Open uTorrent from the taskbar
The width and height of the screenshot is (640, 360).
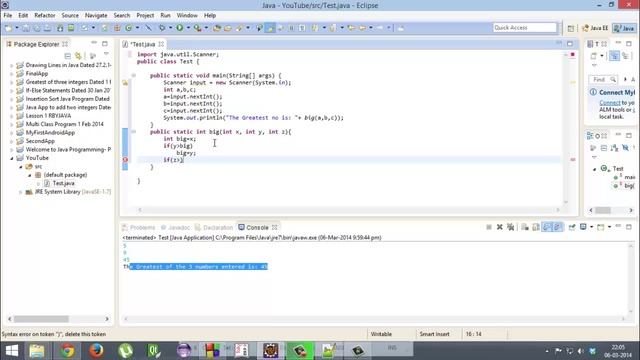[x=125, y=351]
